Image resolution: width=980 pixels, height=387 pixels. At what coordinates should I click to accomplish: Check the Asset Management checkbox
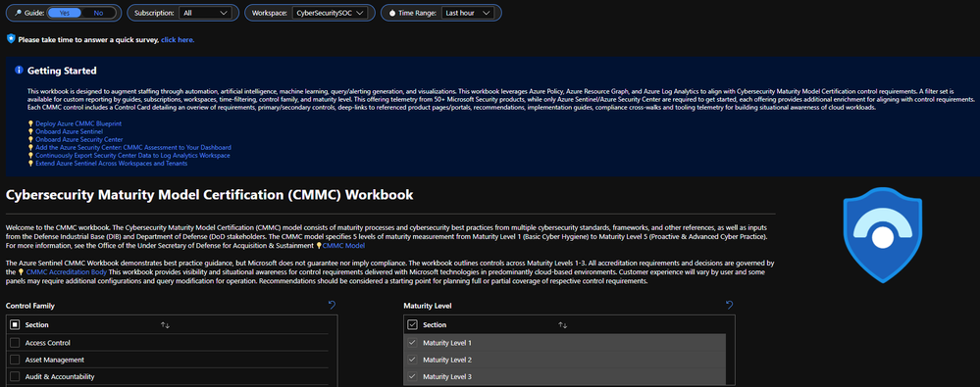pyautogui.click(x=15, y=360)
